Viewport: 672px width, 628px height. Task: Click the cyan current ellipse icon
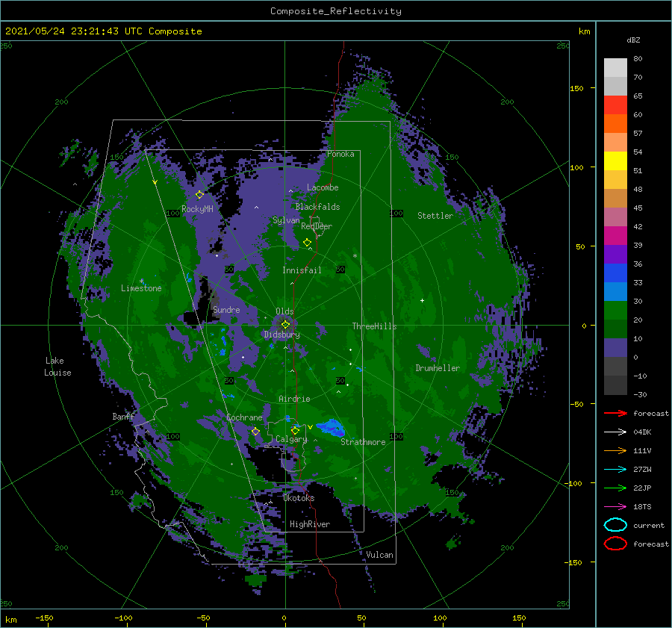[x=615, y=525]
